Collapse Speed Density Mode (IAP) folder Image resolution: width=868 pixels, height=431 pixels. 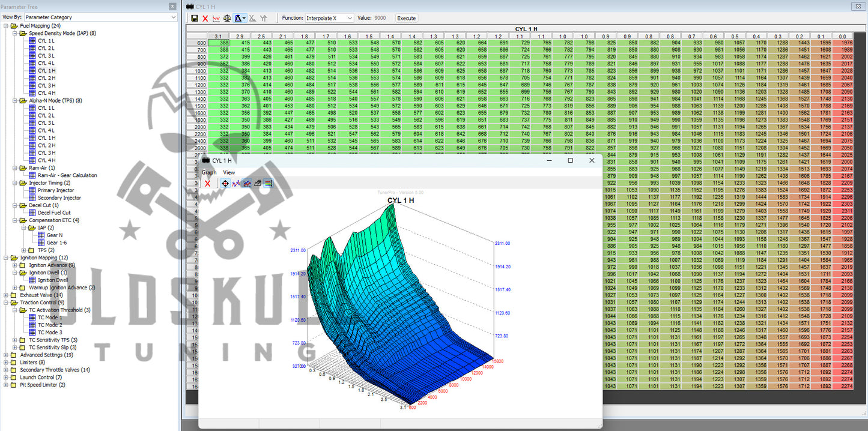(15, 34)
